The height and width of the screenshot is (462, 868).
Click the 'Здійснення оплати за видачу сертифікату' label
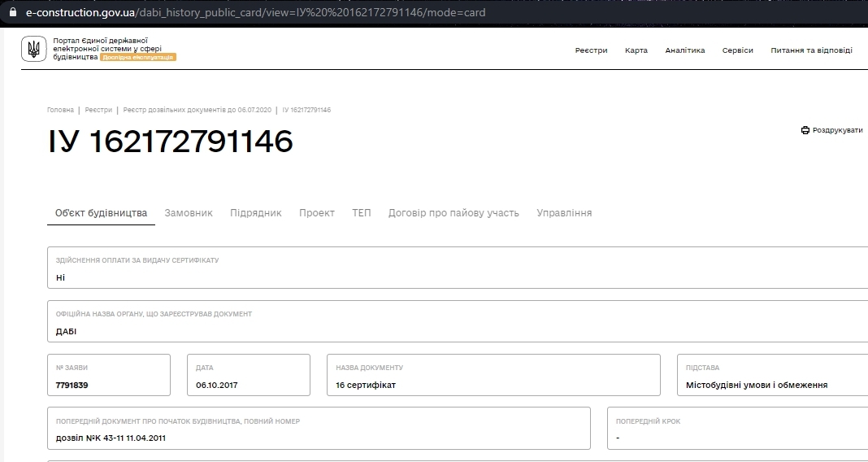click(137, 260)
